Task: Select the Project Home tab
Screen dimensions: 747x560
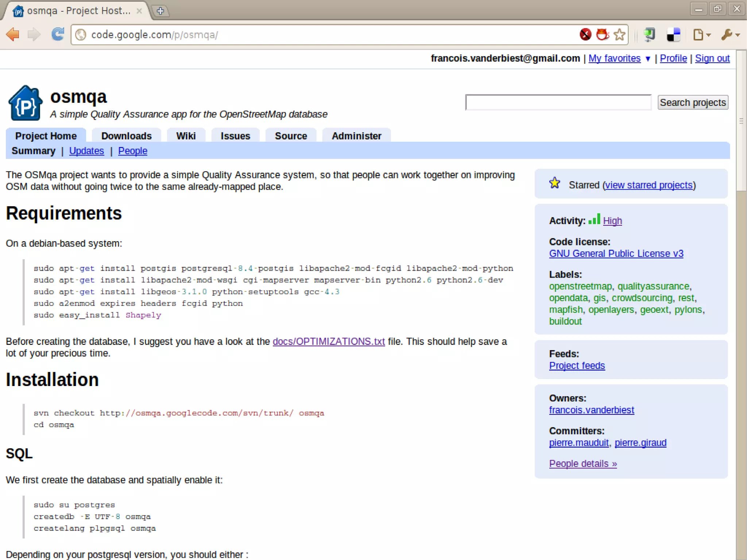Action: [x=46, y=136]
